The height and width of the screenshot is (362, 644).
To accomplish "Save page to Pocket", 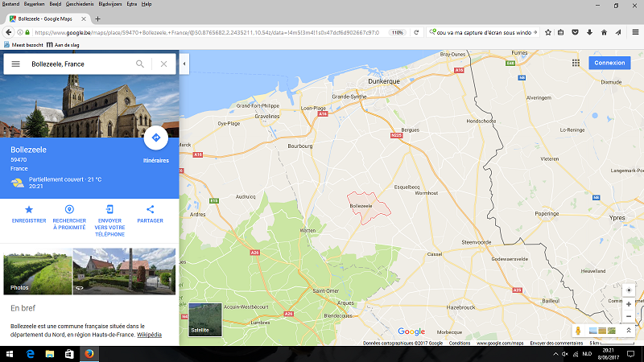I will tap(575, 32).
